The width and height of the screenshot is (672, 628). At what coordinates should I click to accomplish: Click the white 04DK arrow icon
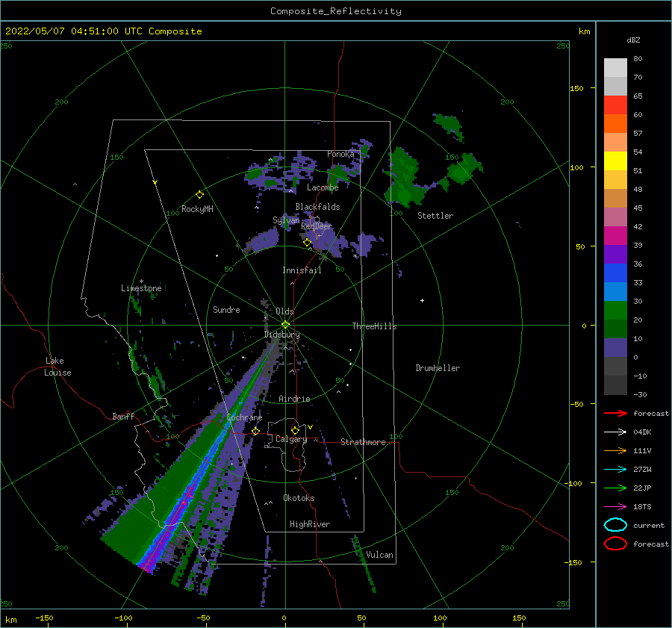[x=615, y=432]
